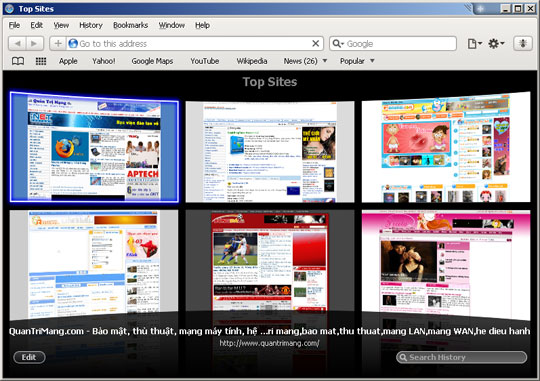Click the bug report icon button
Screen dimensions: 540x381
point(523,44)
